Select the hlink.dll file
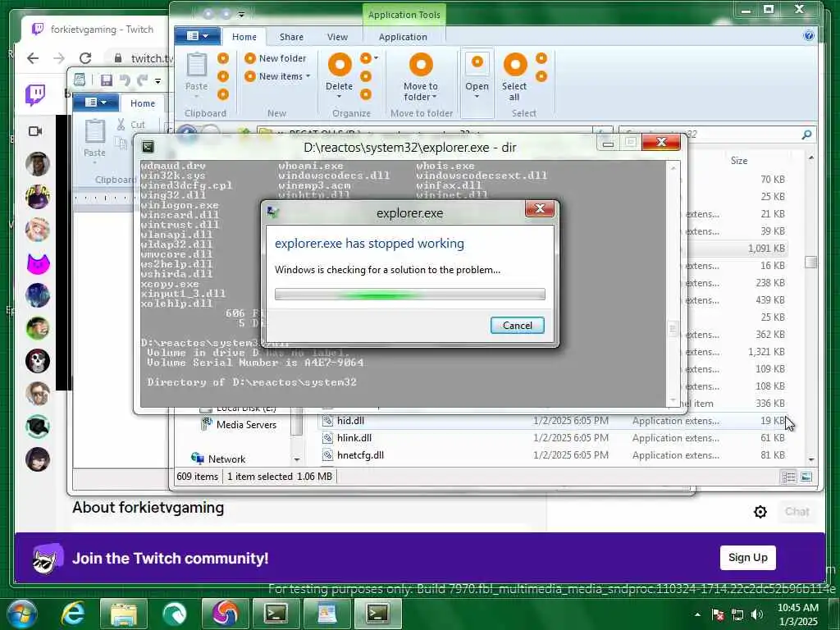This screenshot has height=630, width=840. point(354,438)
